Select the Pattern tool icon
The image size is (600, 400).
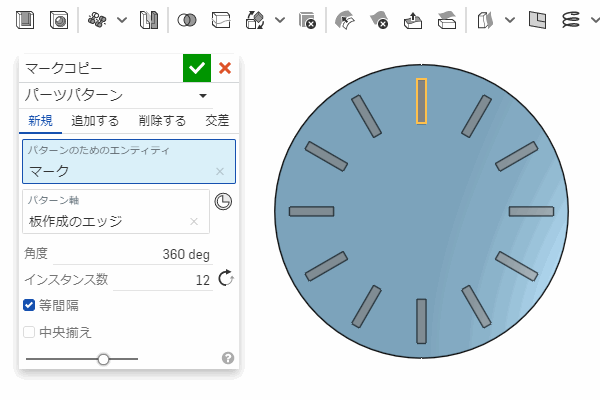[x=97, y=19]
